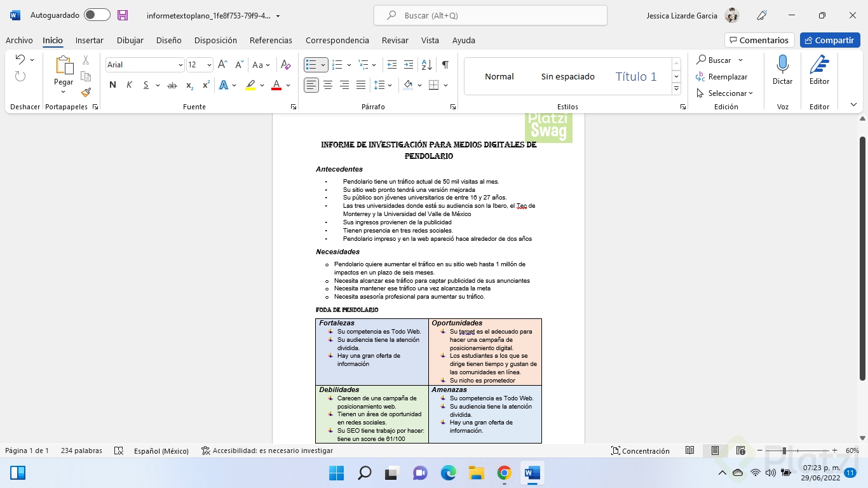The height and width of the screenshot is (488, 868).
Task: Apply borders to the selection
Action: click(434, 85)
